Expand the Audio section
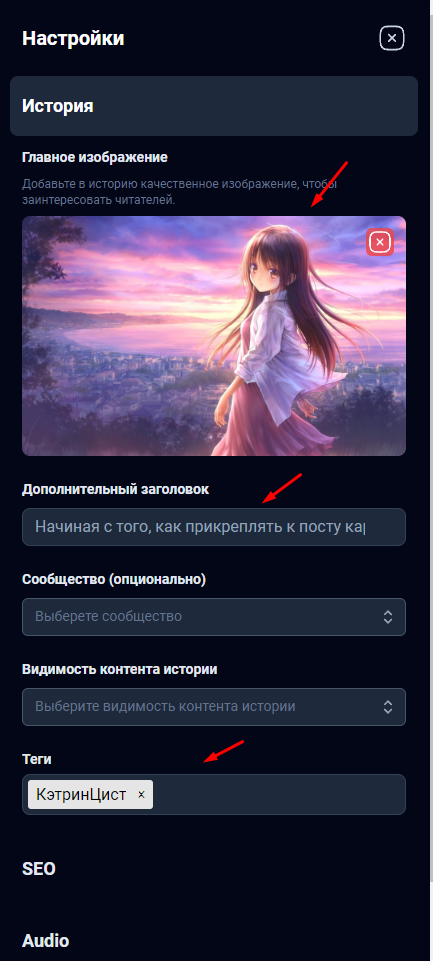The image size is (433, 961). (x=45, y=941)
